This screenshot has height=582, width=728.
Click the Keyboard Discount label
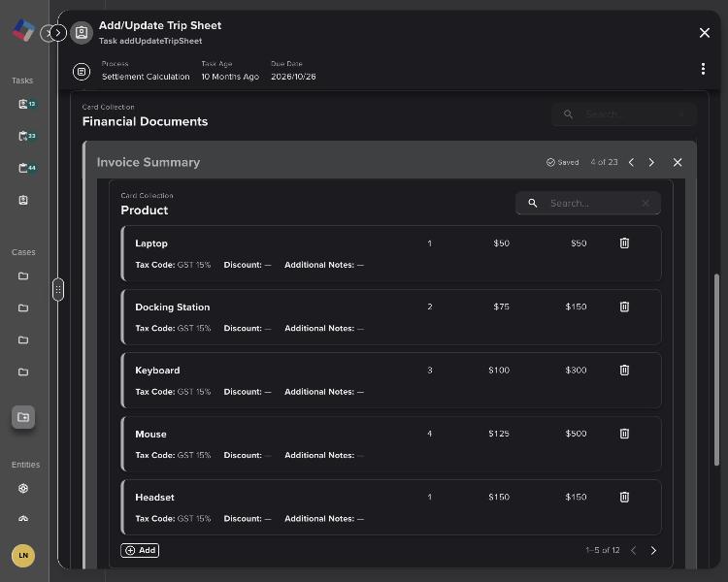point(243,392)
